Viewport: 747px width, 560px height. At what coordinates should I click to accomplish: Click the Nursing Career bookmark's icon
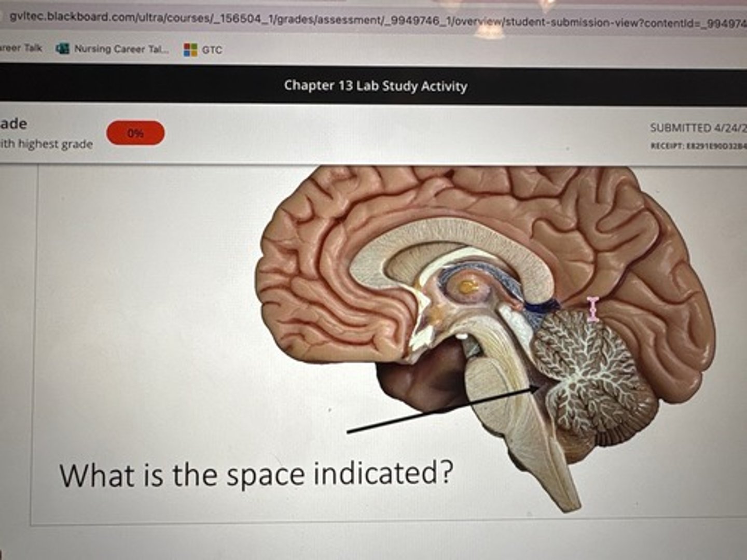coord(63,49)
